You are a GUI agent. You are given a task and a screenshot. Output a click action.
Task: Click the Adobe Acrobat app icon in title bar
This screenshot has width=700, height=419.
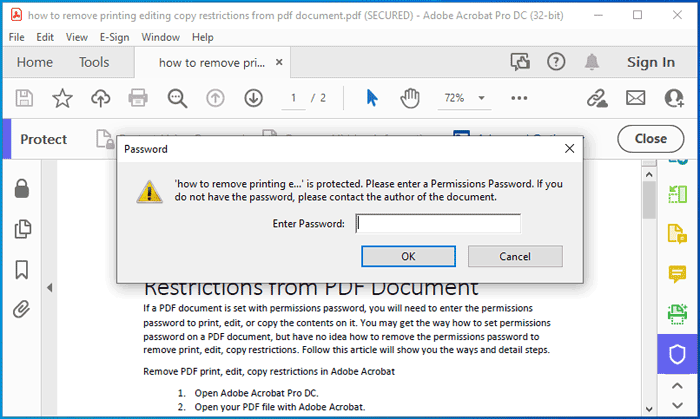[x=17, y=15]
